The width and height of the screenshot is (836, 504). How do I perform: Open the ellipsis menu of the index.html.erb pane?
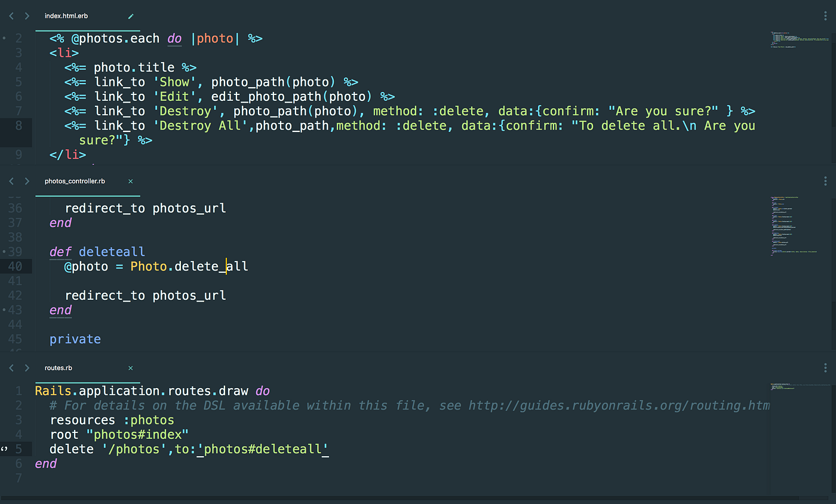tap(825, 16)
